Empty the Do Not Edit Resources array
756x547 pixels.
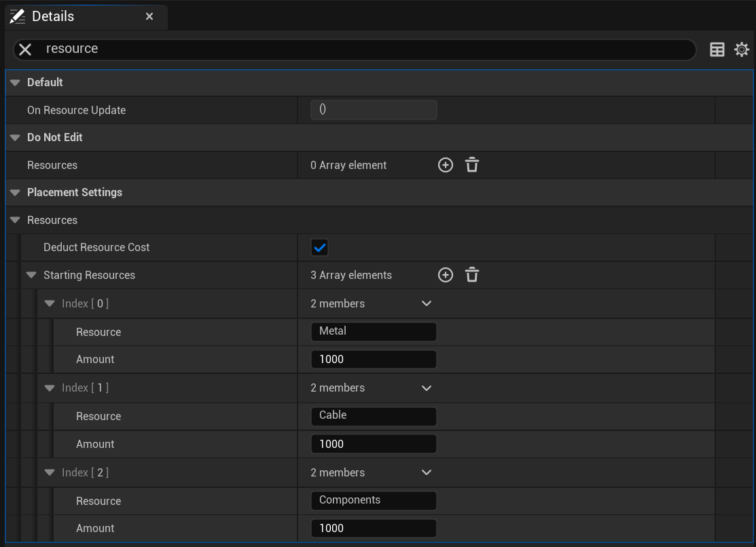point(472,165)
